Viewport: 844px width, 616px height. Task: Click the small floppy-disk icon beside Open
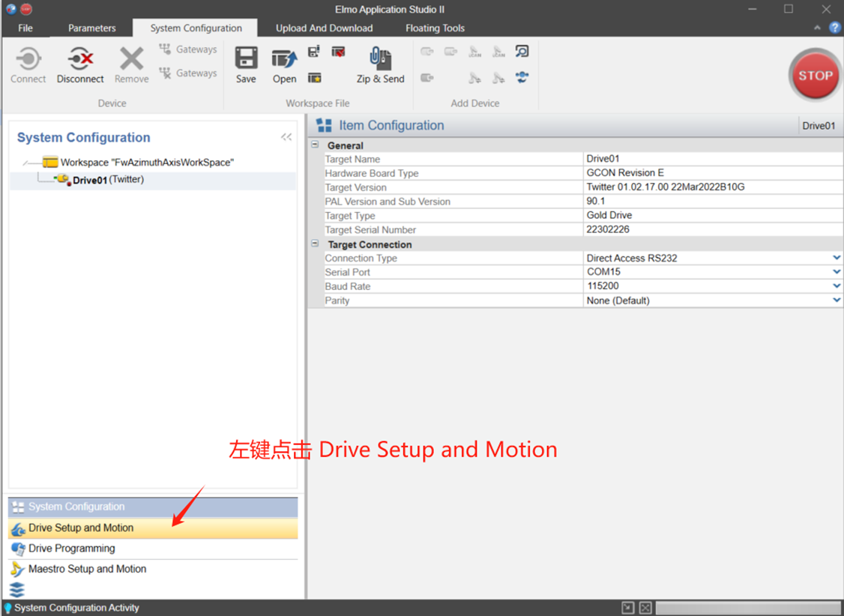(314, 52)
